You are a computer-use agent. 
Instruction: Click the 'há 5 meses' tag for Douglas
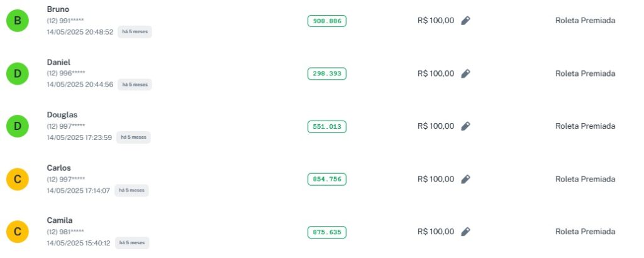(133, 137)
